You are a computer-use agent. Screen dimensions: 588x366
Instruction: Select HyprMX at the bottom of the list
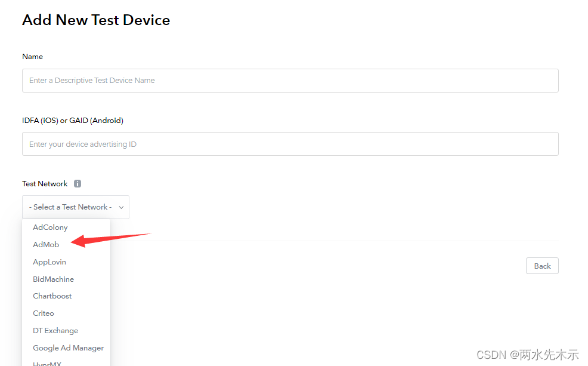(47, 362)
